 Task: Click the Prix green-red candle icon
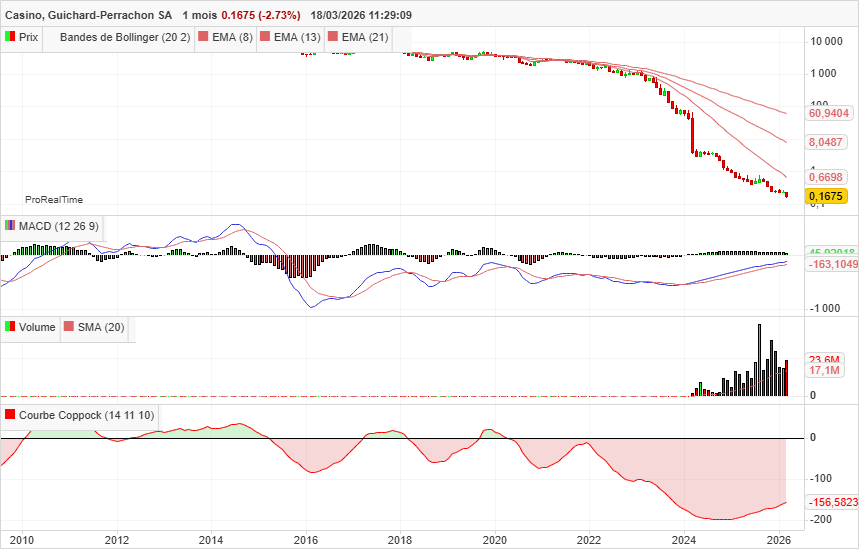10,37
